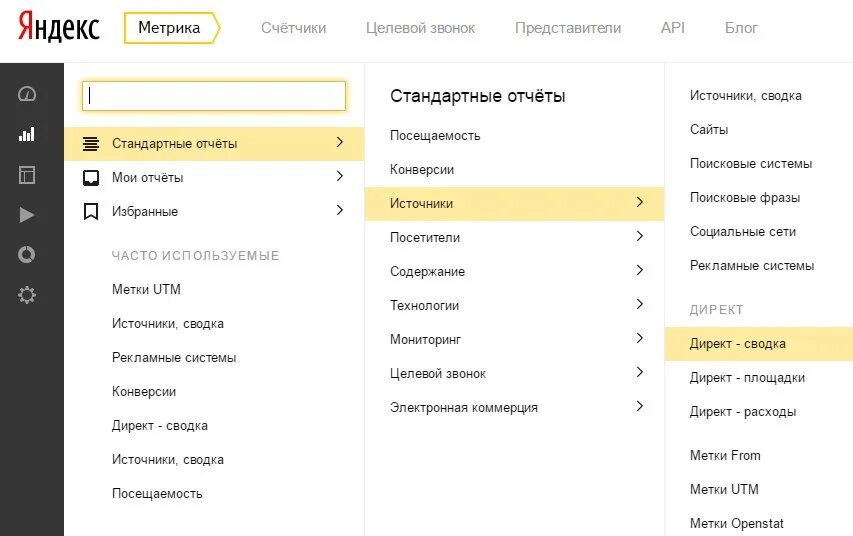Expand Электронная коммерция submenu chevron

click(x=640, y=407)
